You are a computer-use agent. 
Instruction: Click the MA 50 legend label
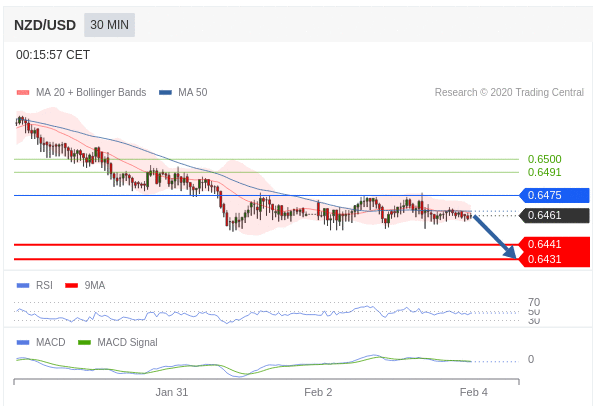[x=192, y=92]
